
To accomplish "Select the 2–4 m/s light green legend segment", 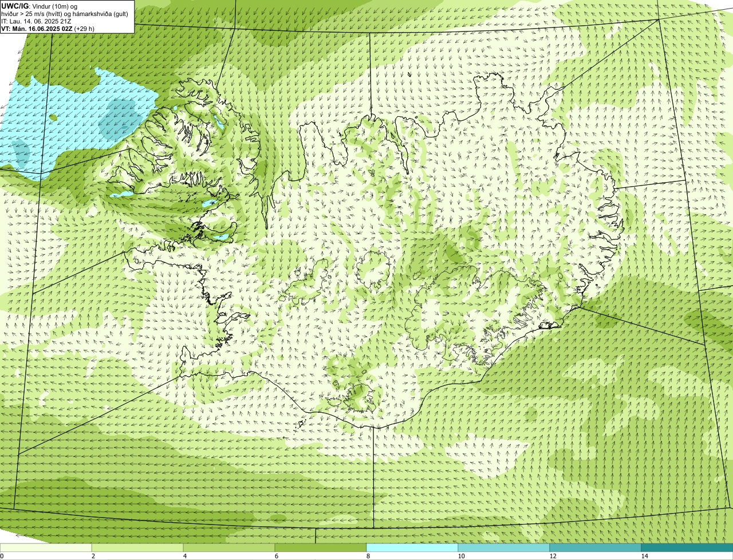I will [x=137, y=547].
